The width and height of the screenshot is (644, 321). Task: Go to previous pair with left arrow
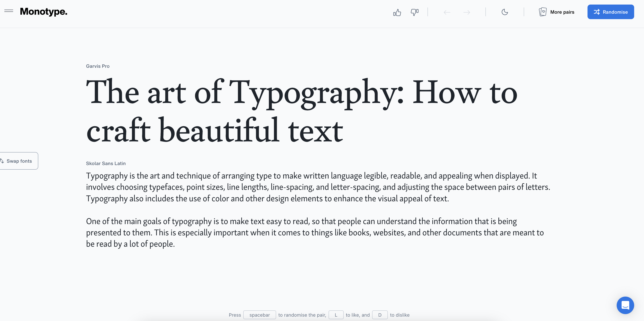pyautogui.click(x=447, y=12)
